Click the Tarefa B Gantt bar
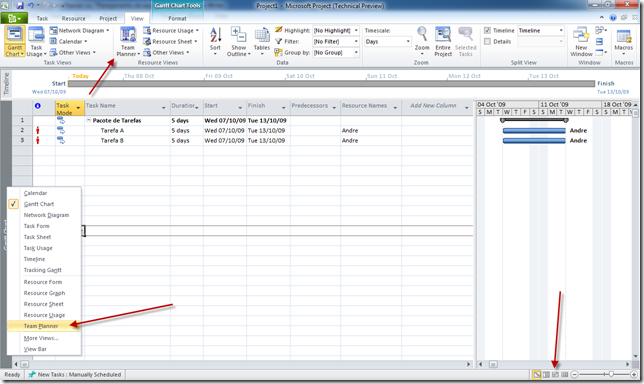The height and width of the screenshot is (384, 644). 534,140
